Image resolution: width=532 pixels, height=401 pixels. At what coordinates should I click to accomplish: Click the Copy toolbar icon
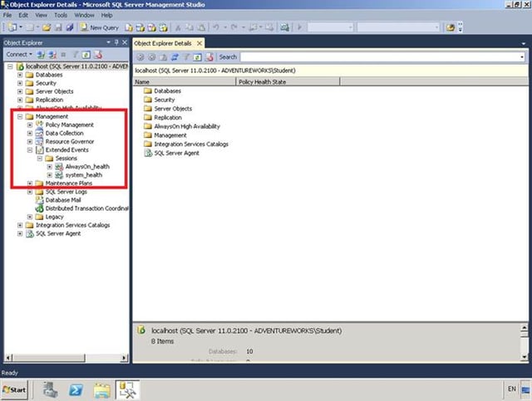tap(190, 27)
